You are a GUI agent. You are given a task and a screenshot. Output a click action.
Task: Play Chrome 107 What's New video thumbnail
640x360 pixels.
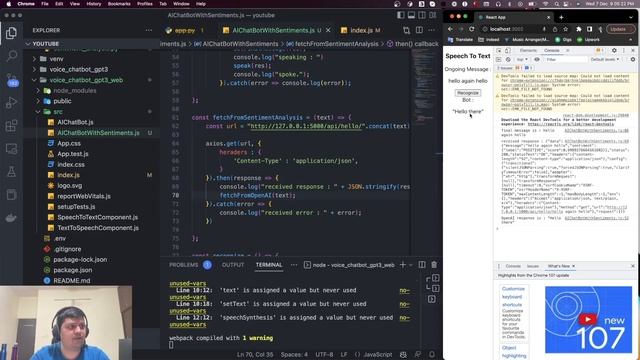tap(588, 319)
